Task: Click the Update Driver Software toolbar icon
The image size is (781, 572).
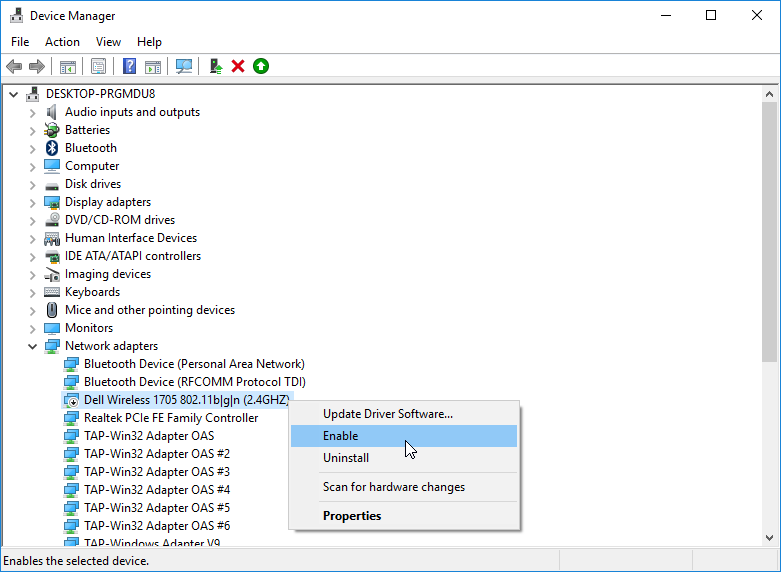Action: 215,66
